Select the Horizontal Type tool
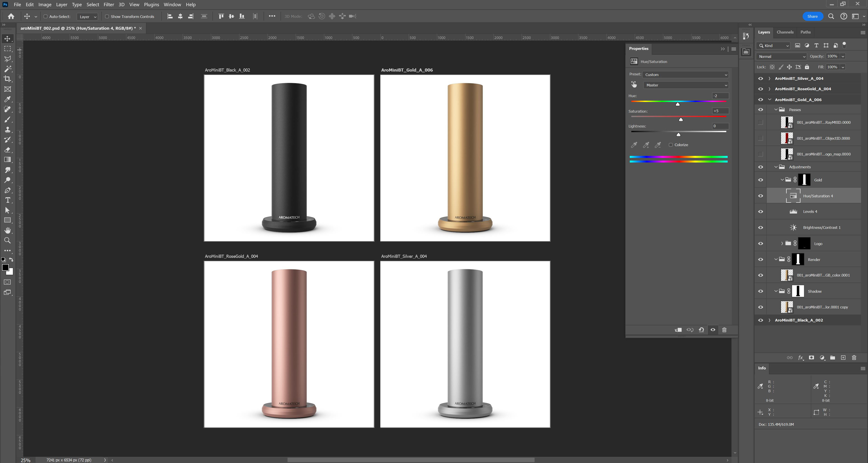Screen dimensions: 868x463 tap(7, 200)
